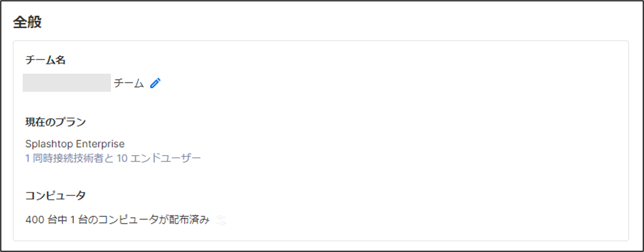Click the grayed-out redacted team name box
The height and width of the screenshot is (252, 644).
67,83
